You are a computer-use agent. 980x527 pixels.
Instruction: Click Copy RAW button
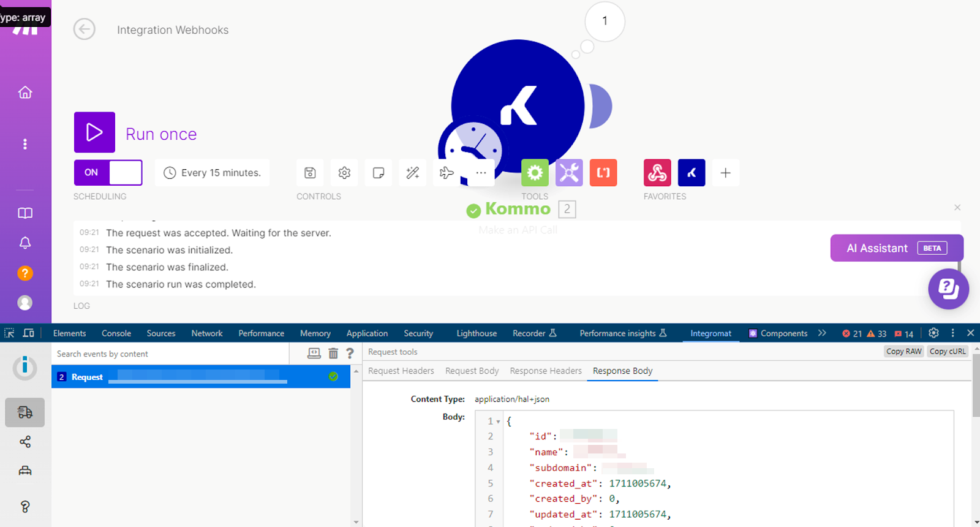[903, 351]
